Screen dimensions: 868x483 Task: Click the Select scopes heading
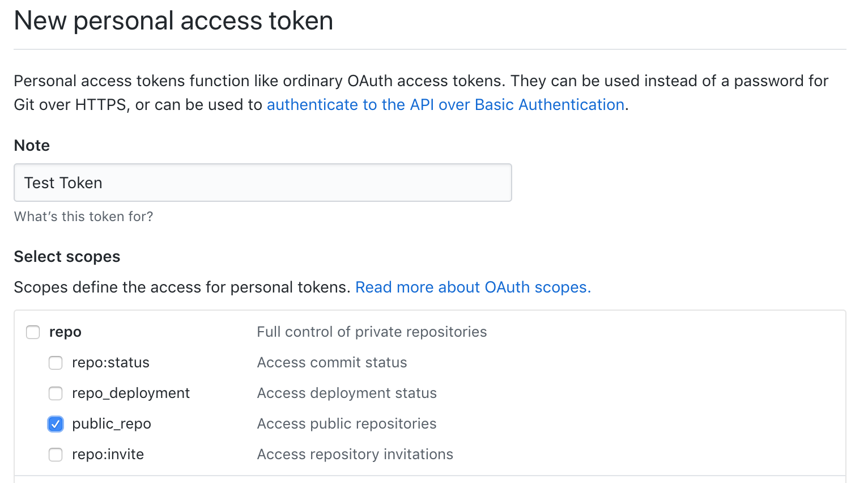tap(66, 257)
